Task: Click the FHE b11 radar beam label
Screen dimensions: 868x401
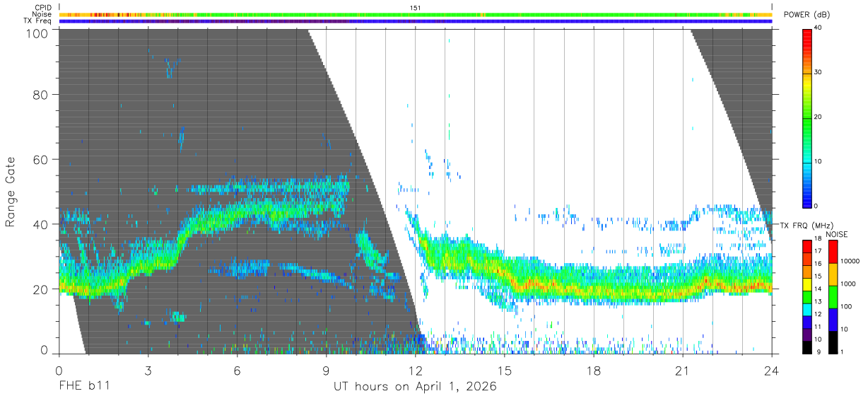Action: pos(83,387)
